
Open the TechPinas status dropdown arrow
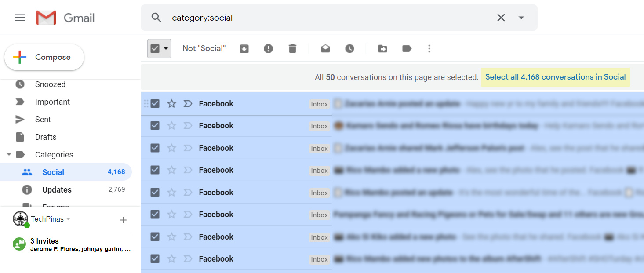pyautogui.click(x=69, y=219)
